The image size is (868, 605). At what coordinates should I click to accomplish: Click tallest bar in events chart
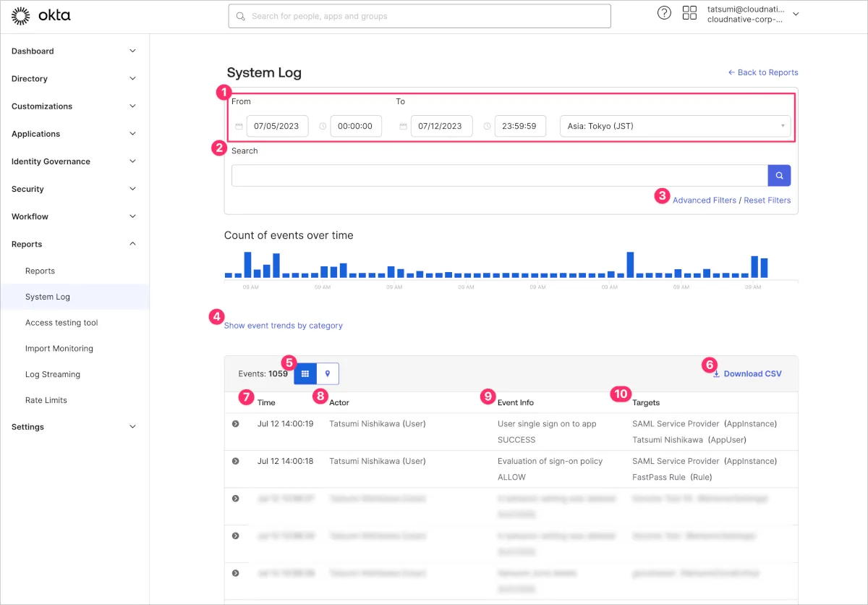pyautogui.click(x=247, y=265)
